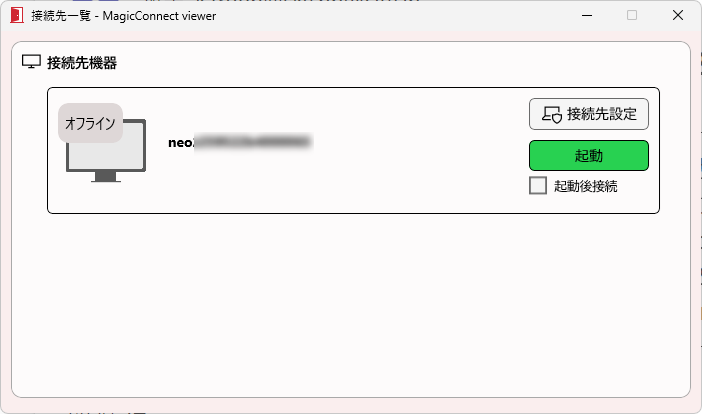
Task: Click the blurred portion of the device name
Action: pos(253,142)
